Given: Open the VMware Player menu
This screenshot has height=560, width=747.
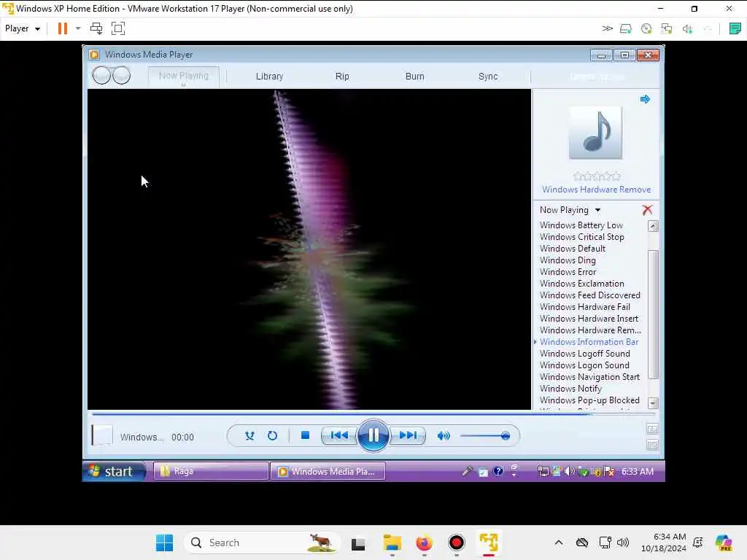Looking at the screenshot, I should tap(23, 28).
